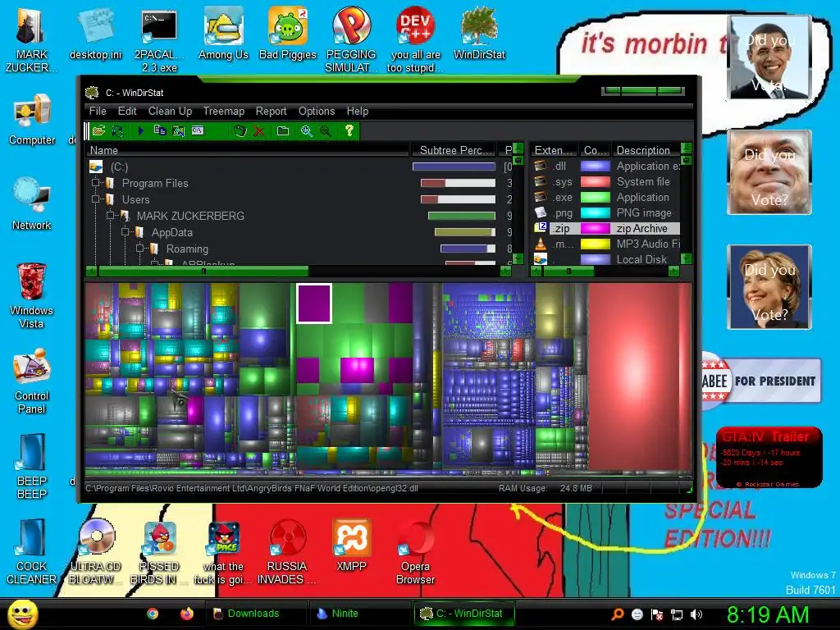The height and width of the screenshot is (630, 840).
Task: Sort by the Description column header
Action: (646, 150)
